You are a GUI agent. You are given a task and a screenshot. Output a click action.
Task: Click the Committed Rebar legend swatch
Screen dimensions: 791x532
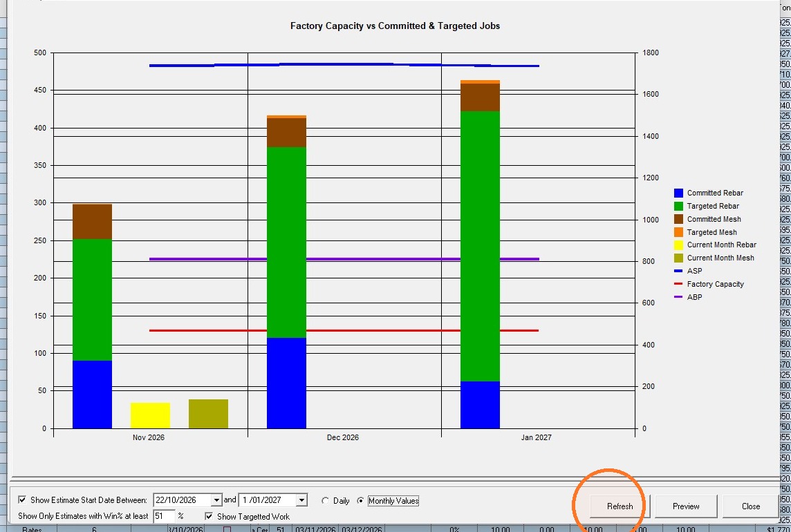click(678, 193)
